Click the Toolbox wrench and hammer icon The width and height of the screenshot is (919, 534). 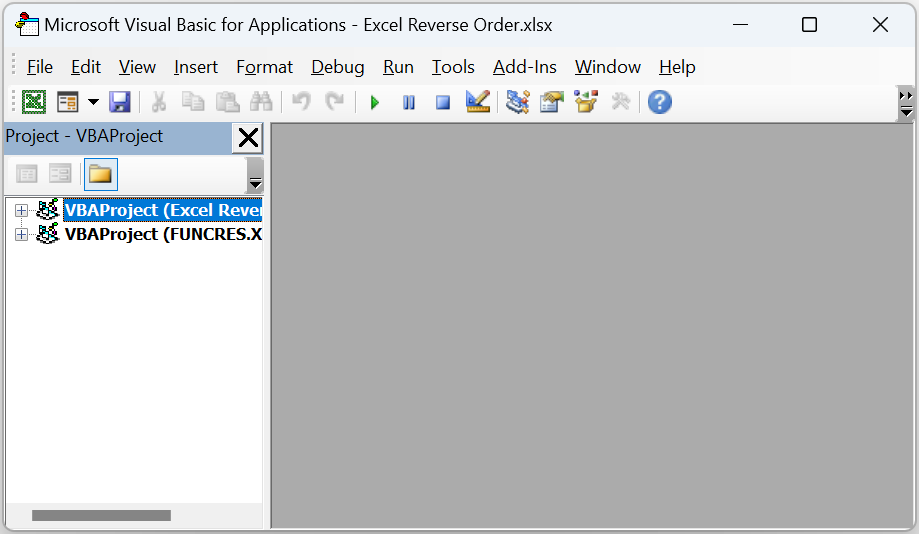click(x=620, y=102)
